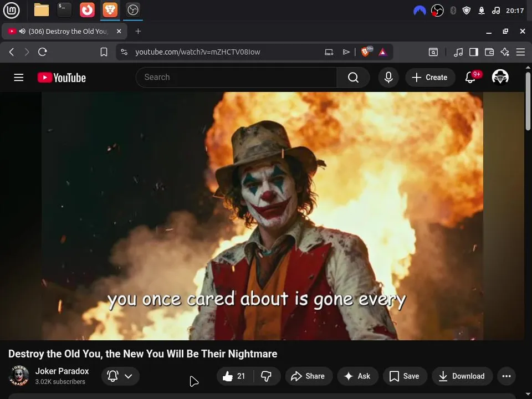Show the calendar from clock 20:17
Screen dimensions: 532x399
pyautogui.click(x=515, y=11)
